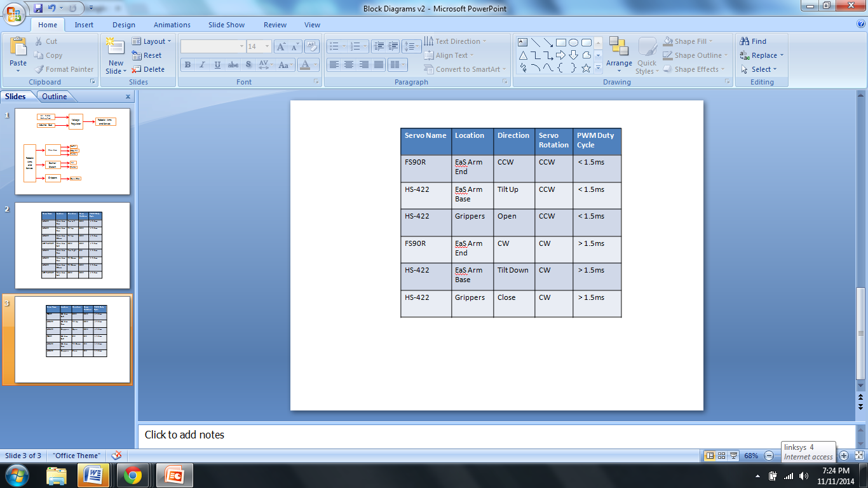Image resolution: width=868 pixels, height=488 pixels.
Task: Switch to Slide Sorter view in status bar
Action: (x=722, y=456)
